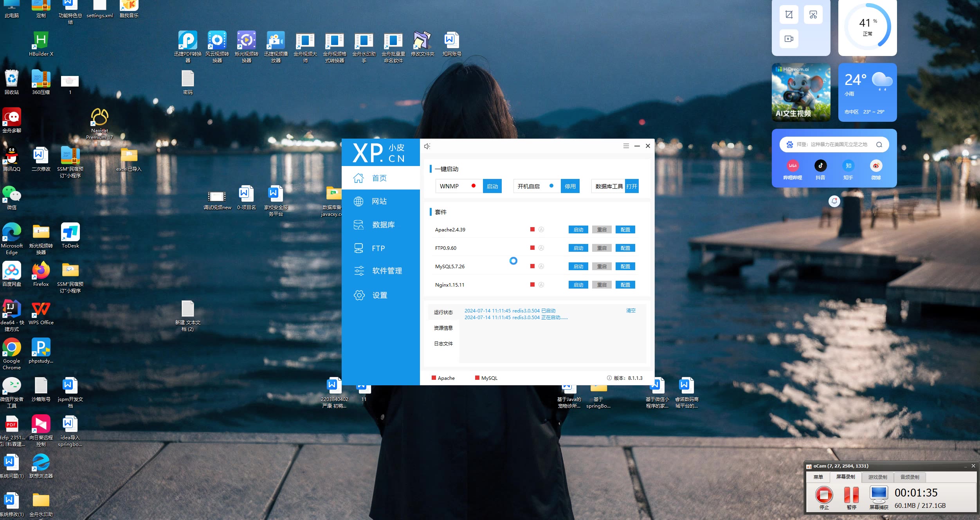This screenshot has width=980, height=520.
Task: Switch to the 资源信息 tab
Action: (x=443, y=328)
